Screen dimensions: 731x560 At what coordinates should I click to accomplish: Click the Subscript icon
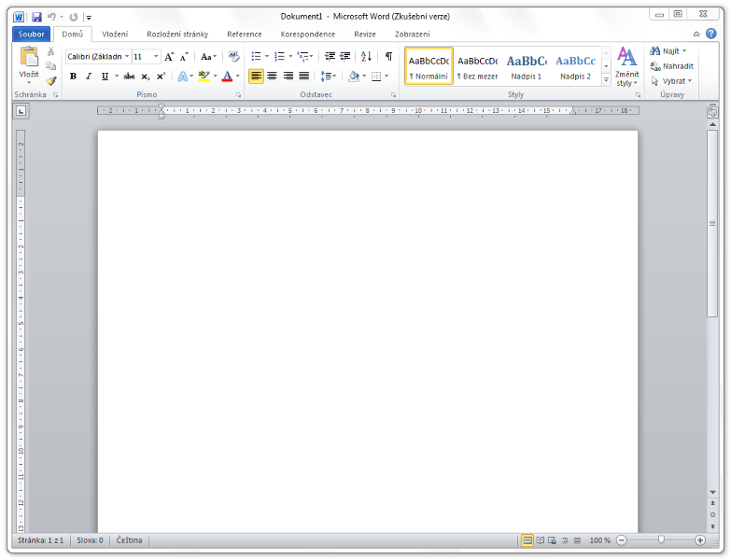(146, 77)
